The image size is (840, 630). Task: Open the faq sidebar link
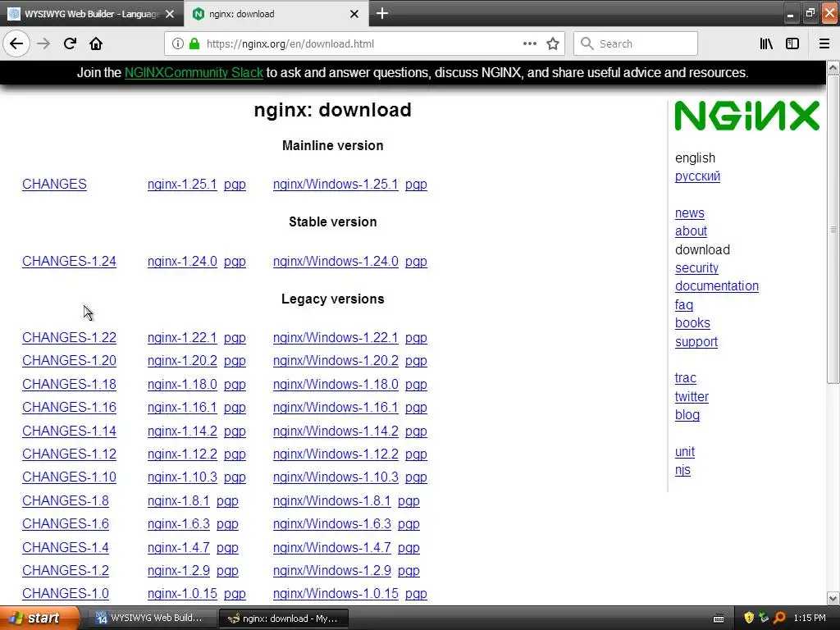click(684, 305)
